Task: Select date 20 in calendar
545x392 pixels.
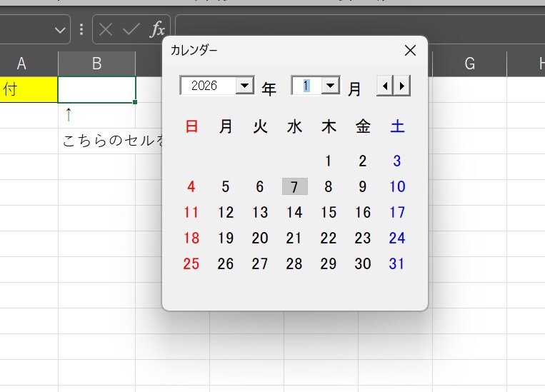Action: [259, 238]
